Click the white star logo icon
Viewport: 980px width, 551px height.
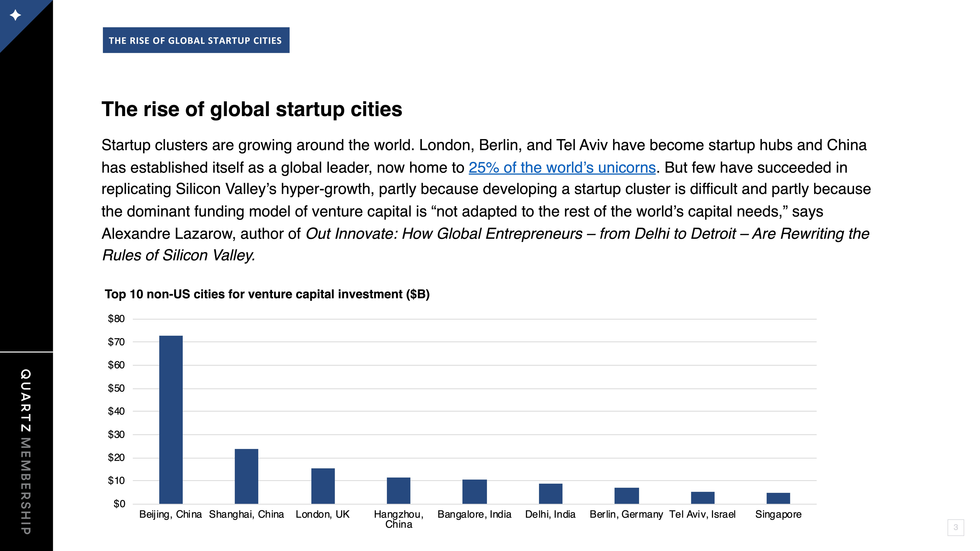coord(15,15)
